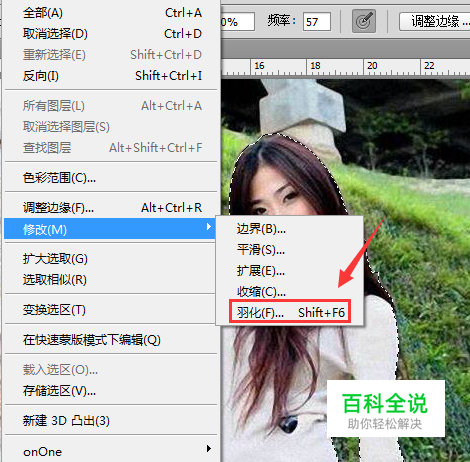Choose 变换选区(T) transform selection
This screenshot has height=462, width=470.
110,310
